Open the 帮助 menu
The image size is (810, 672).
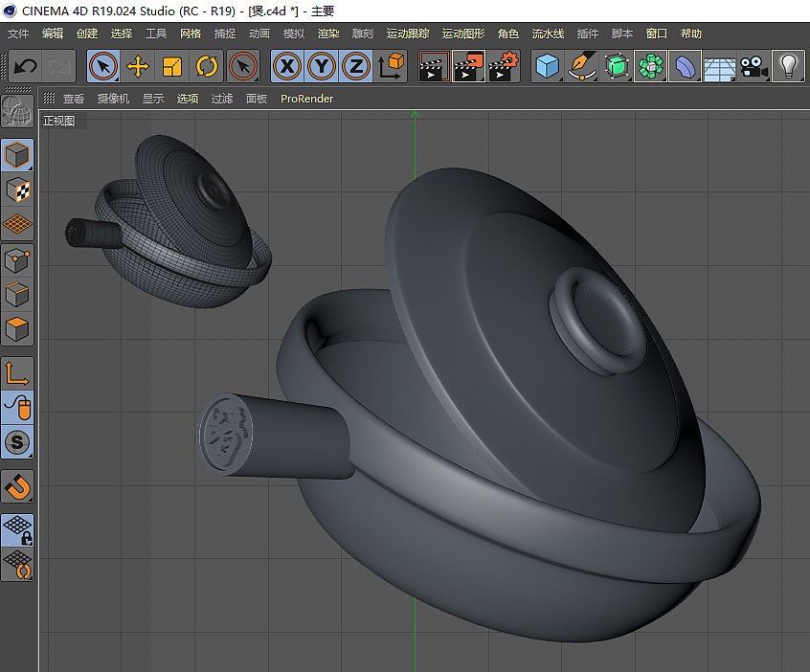pos(690,34)
